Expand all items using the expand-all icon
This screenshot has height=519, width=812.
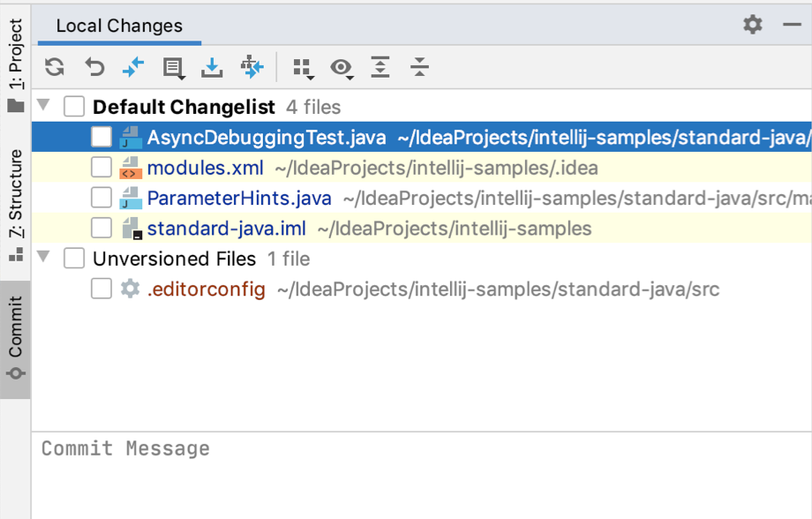pyautogui.click(x=380, y=67)
